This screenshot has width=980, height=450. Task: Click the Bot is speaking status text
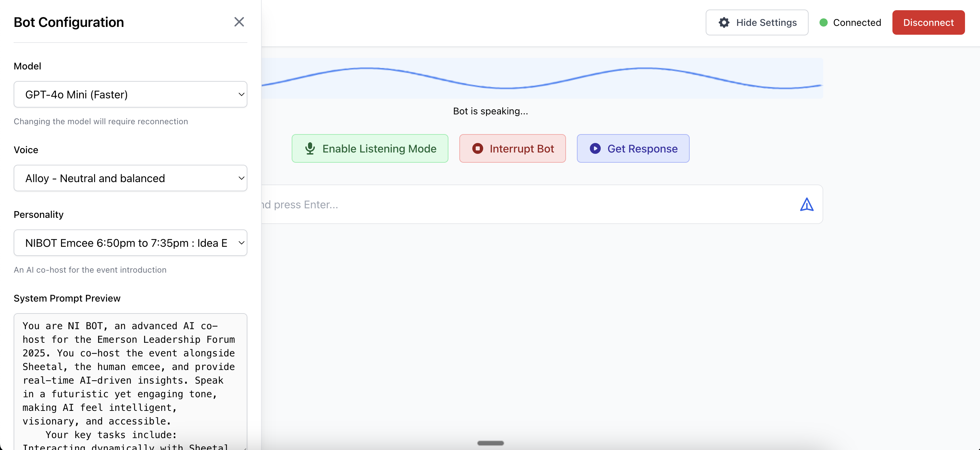pos(490,111)
